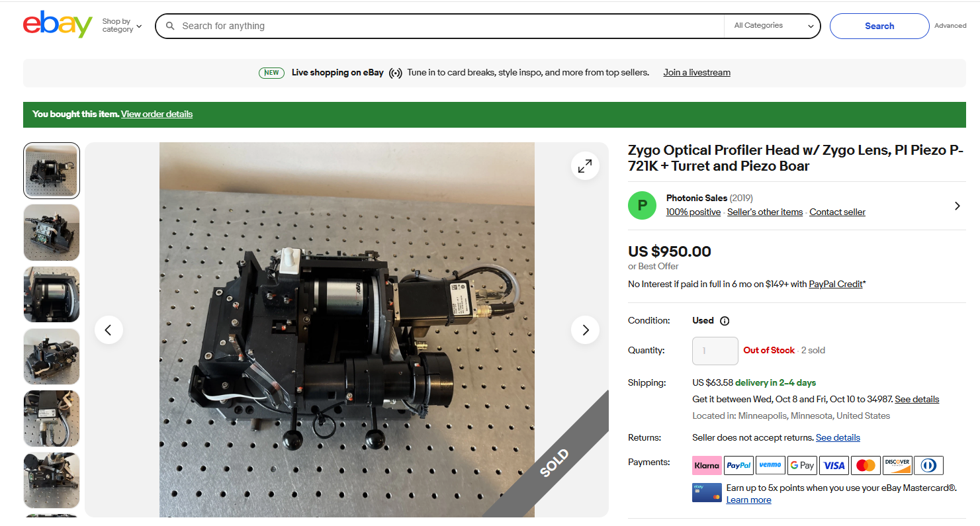This screenshot has width=980, height=526.
Task: Show the next product image
Action: click(585, 329)
